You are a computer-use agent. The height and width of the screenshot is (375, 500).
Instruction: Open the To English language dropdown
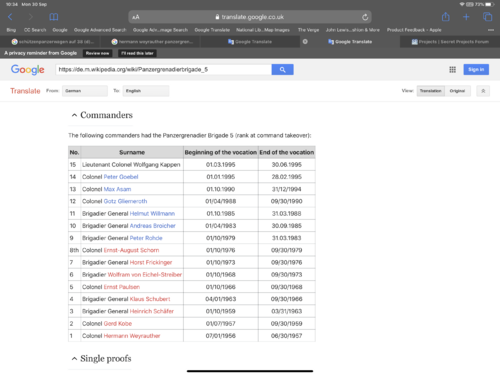[x=146, y=91]
